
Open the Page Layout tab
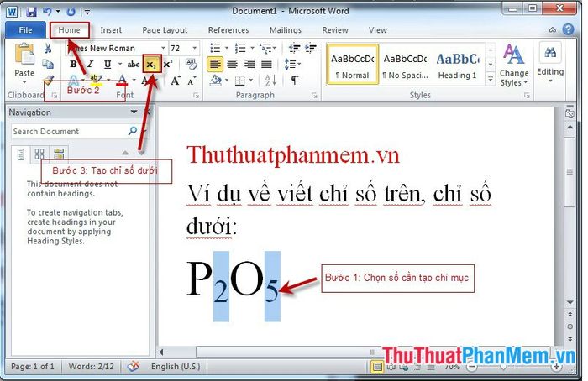click(x=165, y=30)
